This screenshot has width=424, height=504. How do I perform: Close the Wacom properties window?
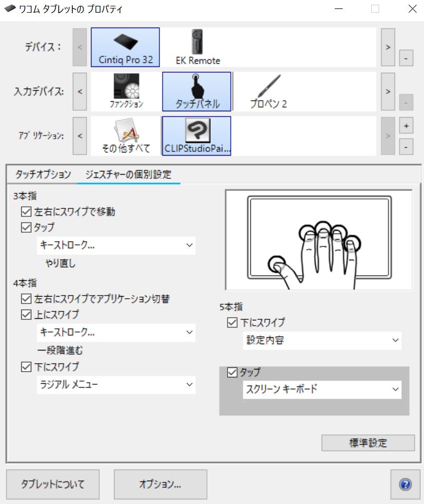click(x=412, y=8)
